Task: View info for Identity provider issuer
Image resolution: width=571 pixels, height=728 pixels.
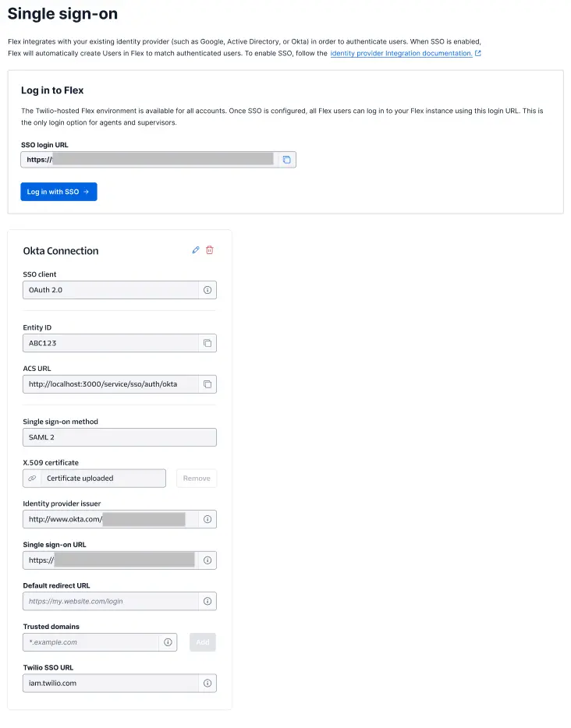Action: coord(207,519)
